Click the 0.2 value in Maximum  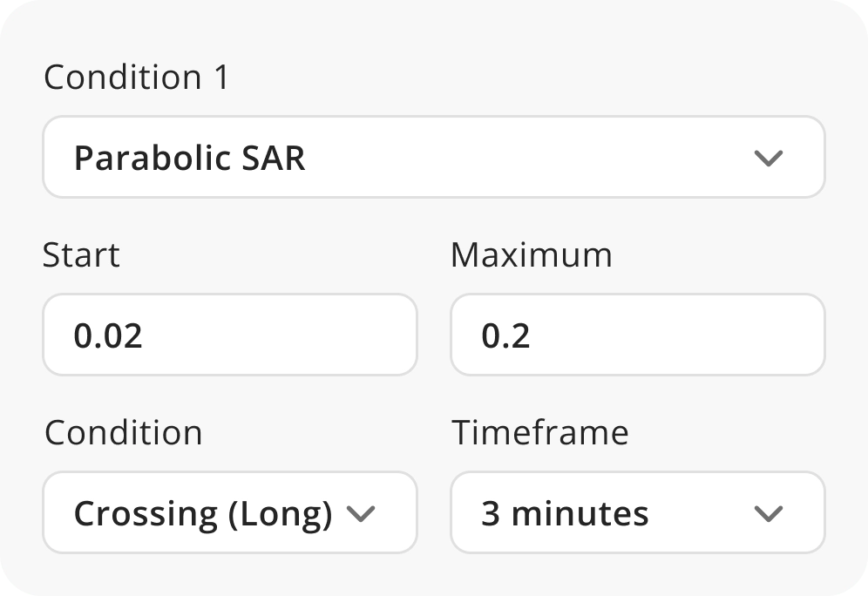pyautogui.click(x=506, y=335)
